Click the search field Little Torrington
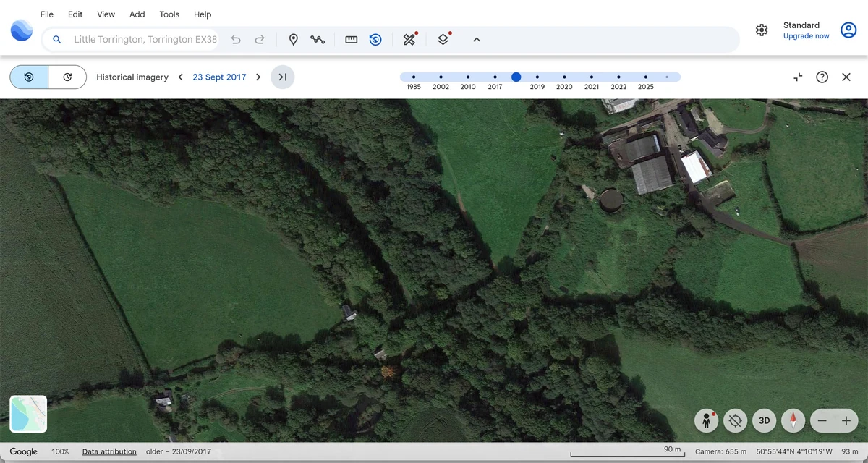Screen dimensions: 868x463 pyautogui.click(x=145, y=40)
